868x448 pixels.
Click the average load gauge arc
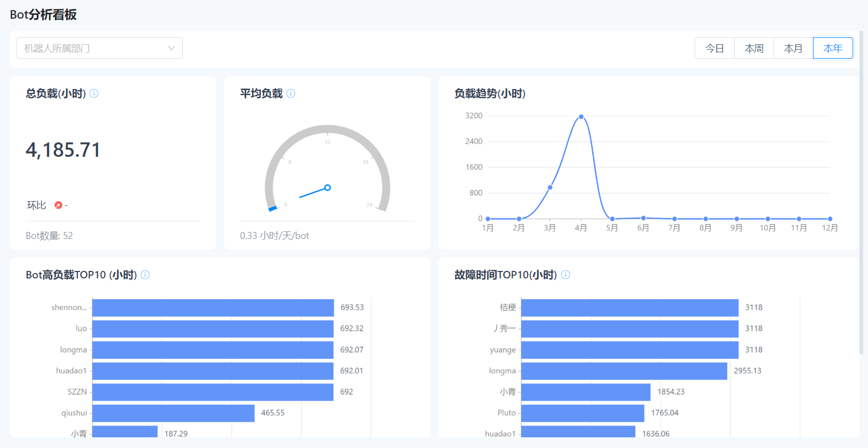(x=328, y=130)
